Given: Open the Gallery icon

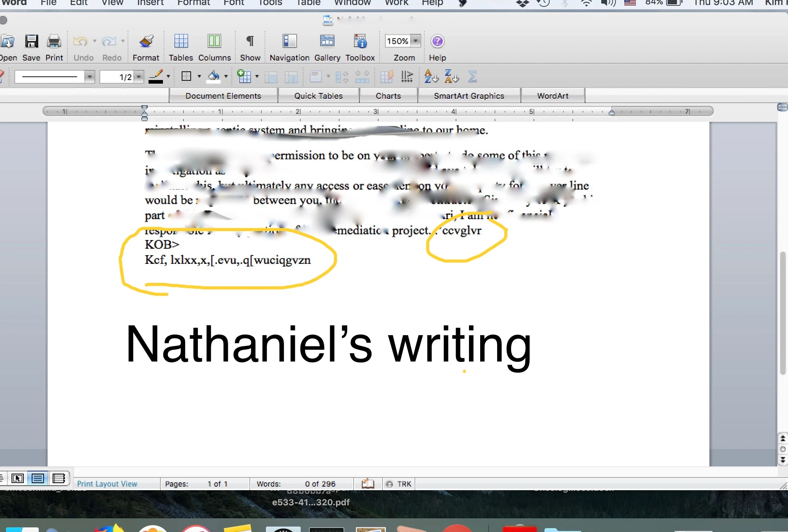Looking at the screenshot, I should pos(327,41).
